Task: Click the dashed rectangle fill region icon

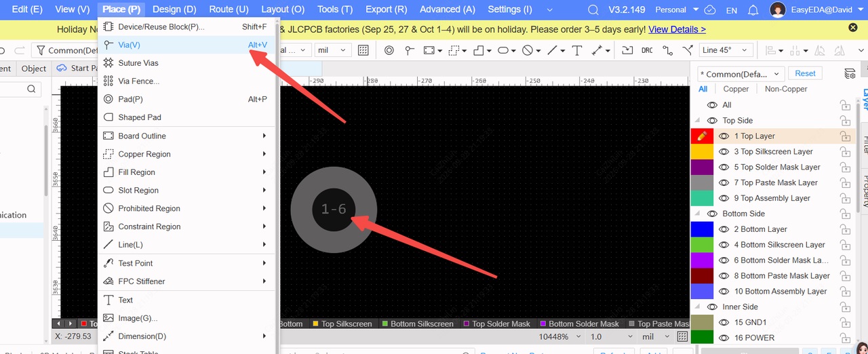Action: (454, 50)
